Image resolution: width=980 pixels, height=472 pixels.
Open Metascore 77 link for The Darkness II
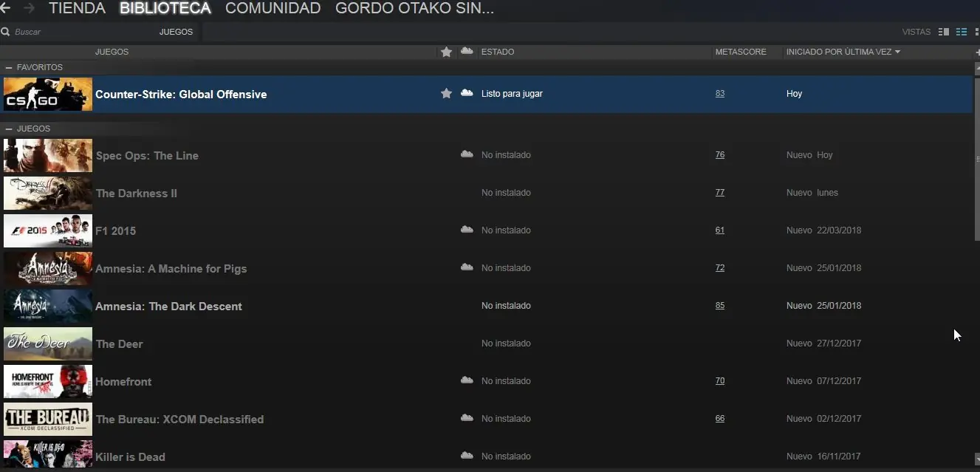tap(720, 193)
